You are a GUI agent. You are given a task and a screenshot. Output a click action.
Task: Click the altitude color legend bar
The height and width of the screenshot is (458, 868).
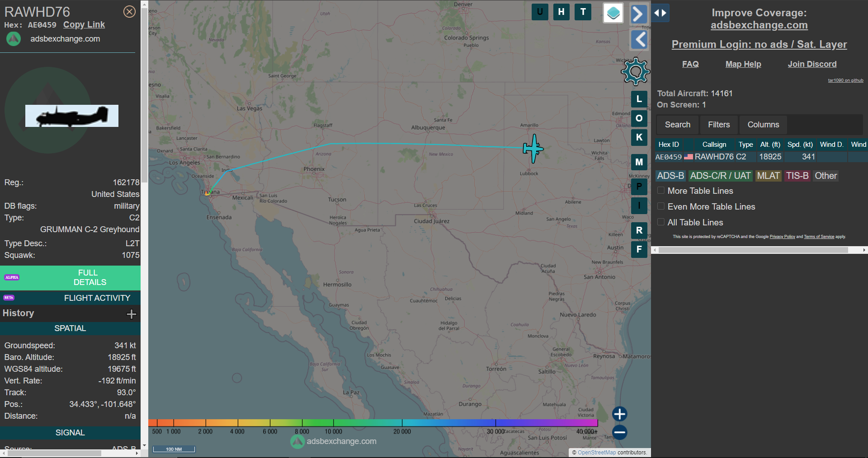[x=373, y=423]
